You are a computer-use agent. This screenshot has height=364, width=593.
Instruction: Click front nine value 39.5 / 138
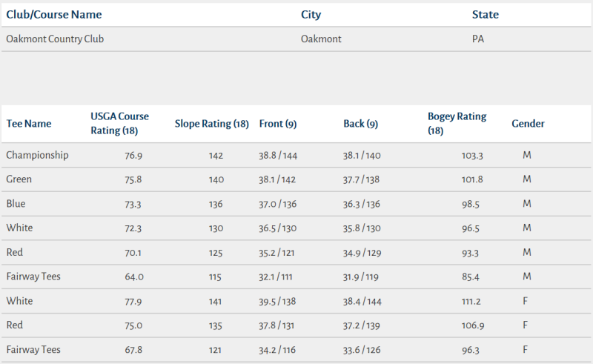[x=277, y=302]
